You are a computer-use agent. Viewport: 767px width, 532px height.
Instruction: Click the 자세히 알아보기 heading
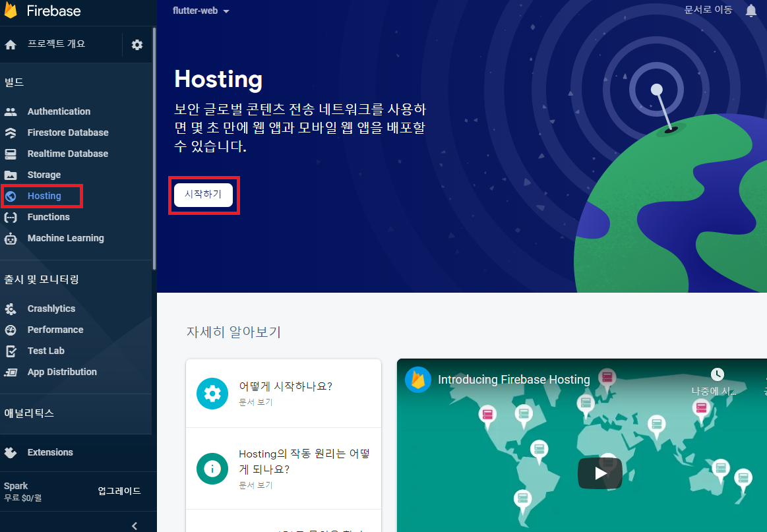pos(234,332)
